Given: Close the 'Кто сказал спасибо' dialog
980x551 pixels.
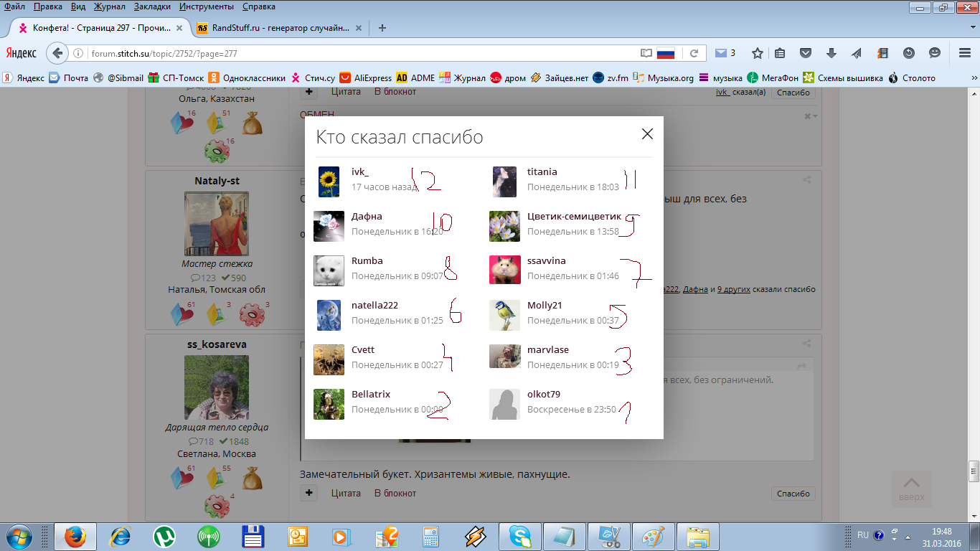Looking at the screenshot, I should pyautogui.click(x=647, y=134).
